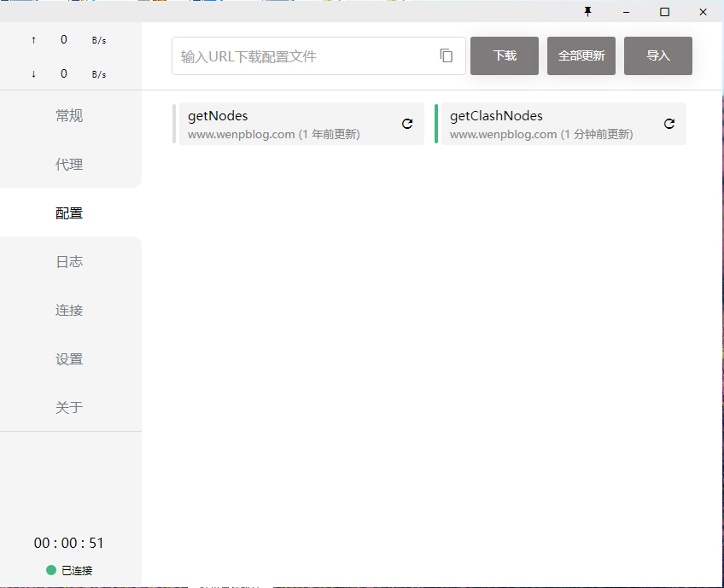This screenshot has width=724, height=588.
Task: Go to the 连接 (Connections) tab
Action: (69, 311)
